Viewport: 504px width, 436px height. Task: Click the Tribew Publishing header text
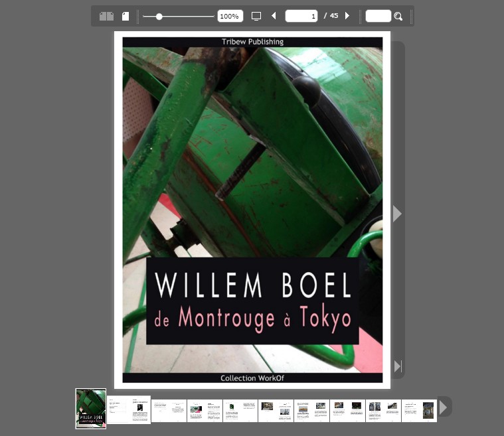click(x=252, y=42)
